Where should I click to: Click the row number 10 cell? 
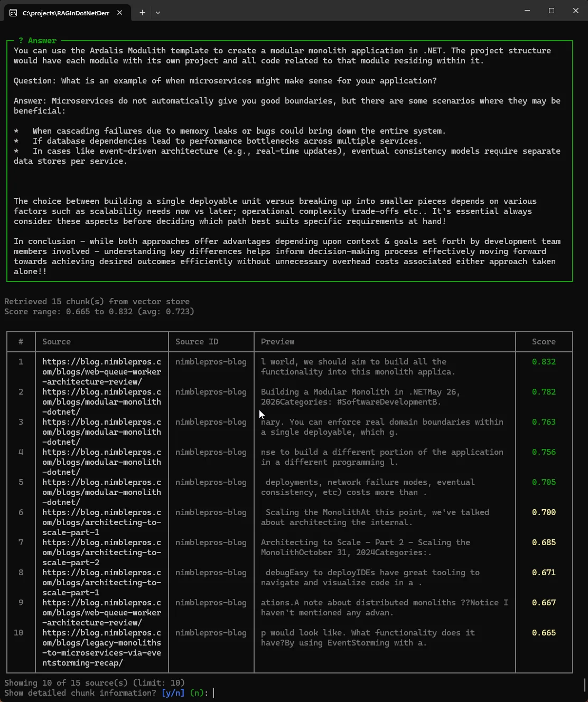tap(18, 633)
